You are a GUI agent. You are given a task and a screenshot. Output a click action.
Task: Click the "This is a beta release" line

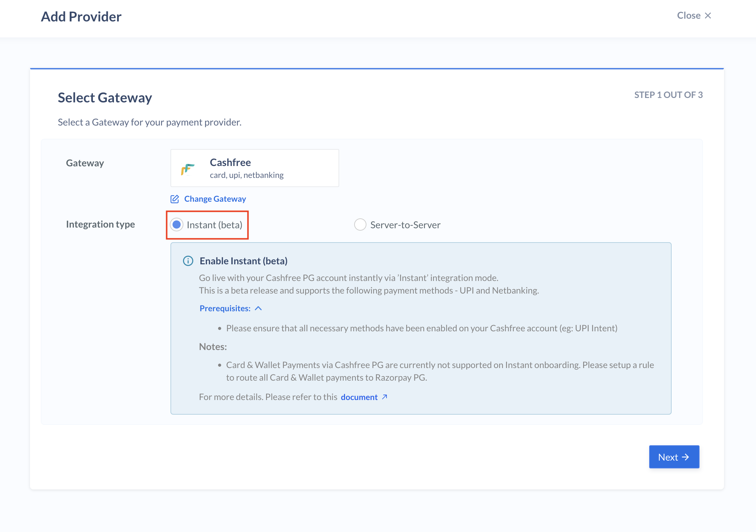tap(369, 290)
